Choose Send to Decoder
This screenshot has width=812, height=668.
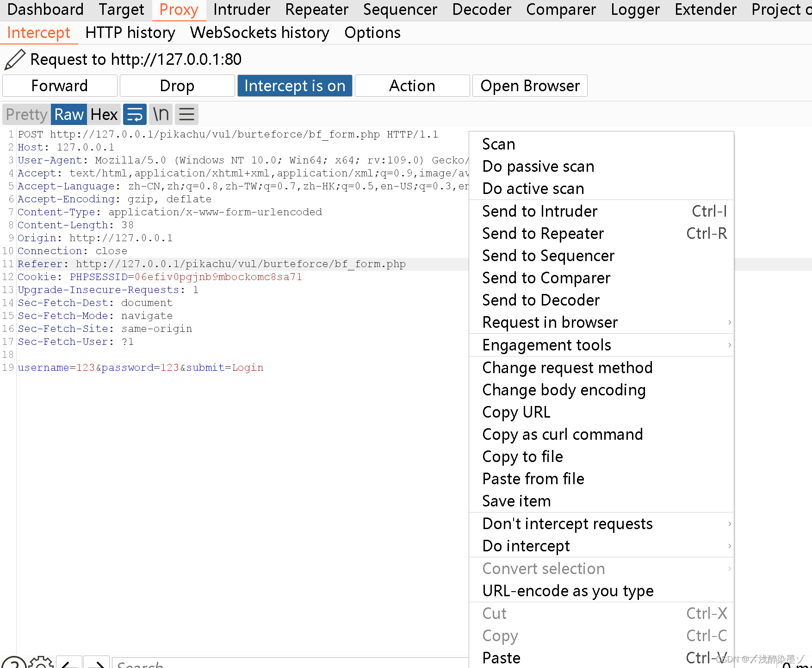(601, 300)
